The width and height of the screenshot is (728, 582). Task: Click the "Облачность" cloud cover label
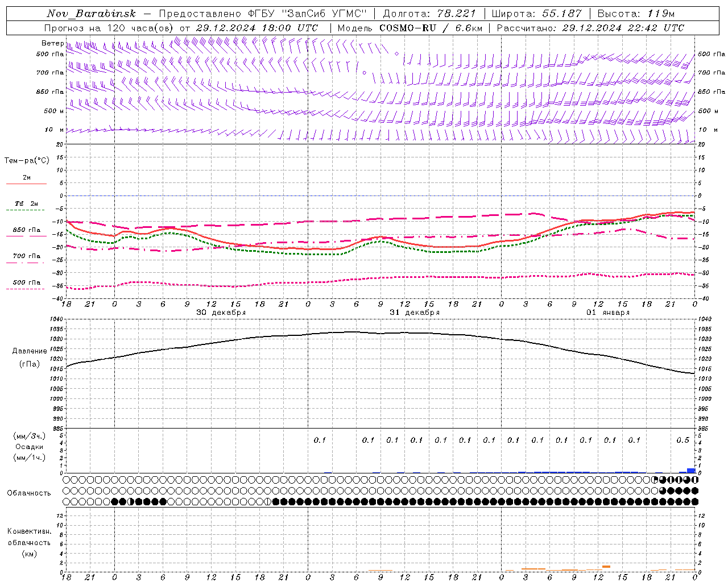click(x=29, y=493)
